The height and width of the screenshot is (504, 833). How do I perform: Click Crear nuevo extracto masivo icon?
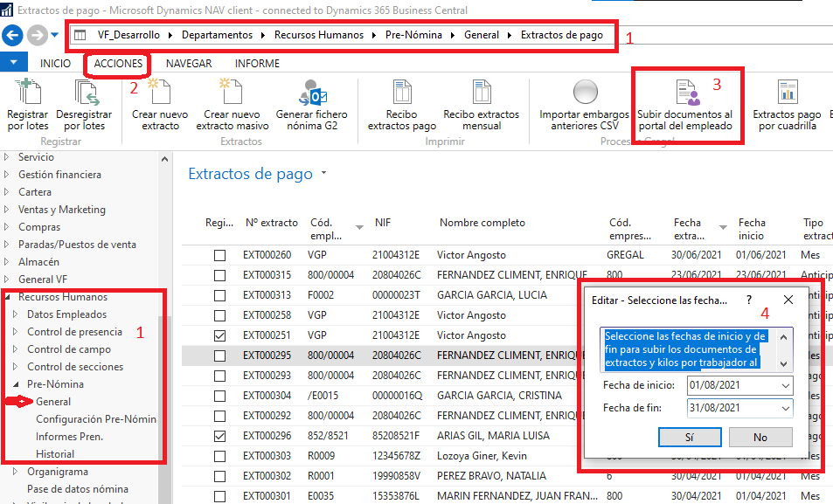pyautogui.click(x=231, y=93)
